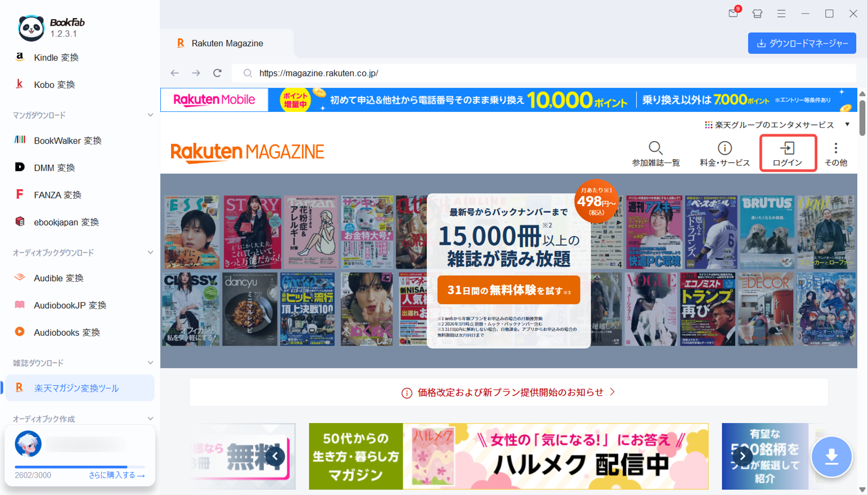Open mail notifications icon
868x495 pixels.
[x=734, y=13]
